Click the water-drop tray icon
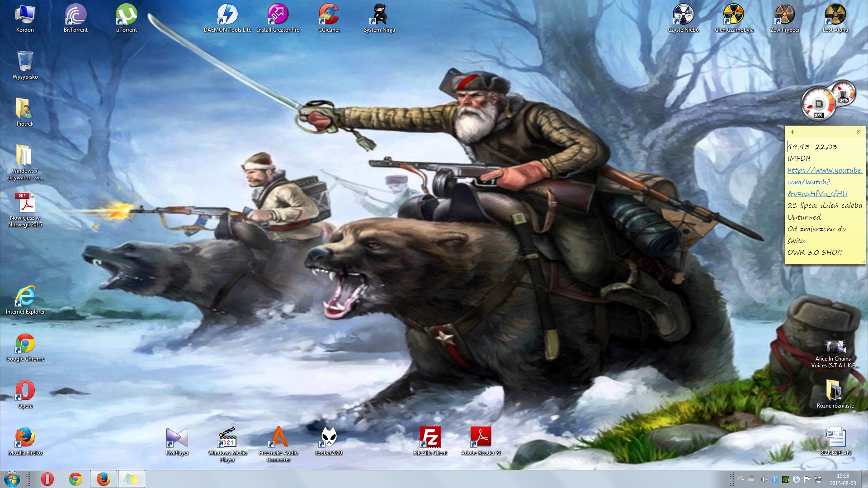The width and height of the screenshot is (868, 488). 796,479
